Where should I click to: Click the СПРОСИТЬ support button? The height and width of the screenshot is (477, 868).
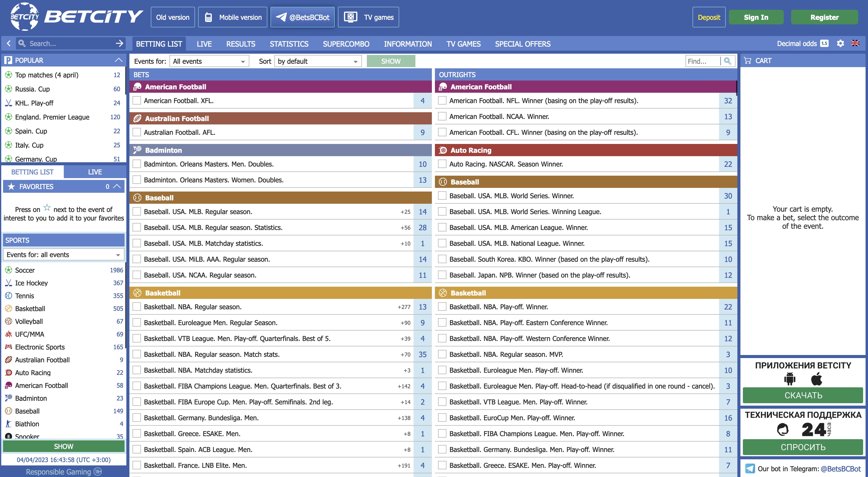(x=803, y=447)
